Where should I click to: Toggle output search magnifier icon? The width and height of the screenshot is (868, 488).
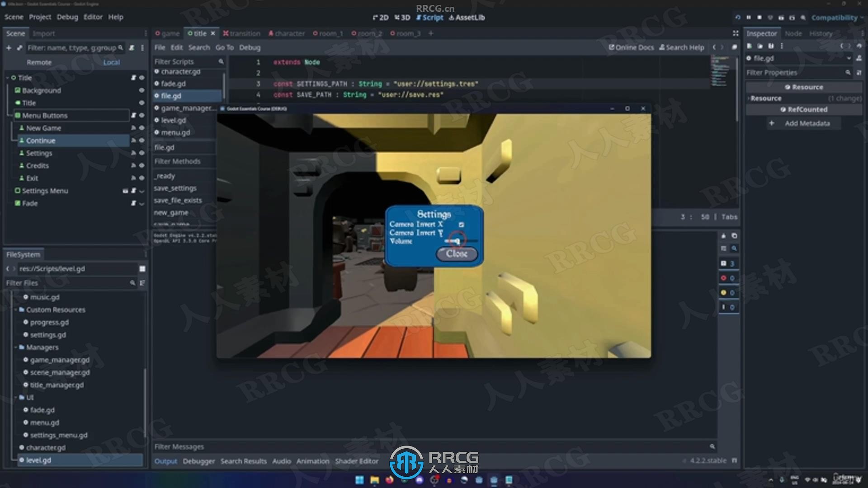(x=734, y=249)
